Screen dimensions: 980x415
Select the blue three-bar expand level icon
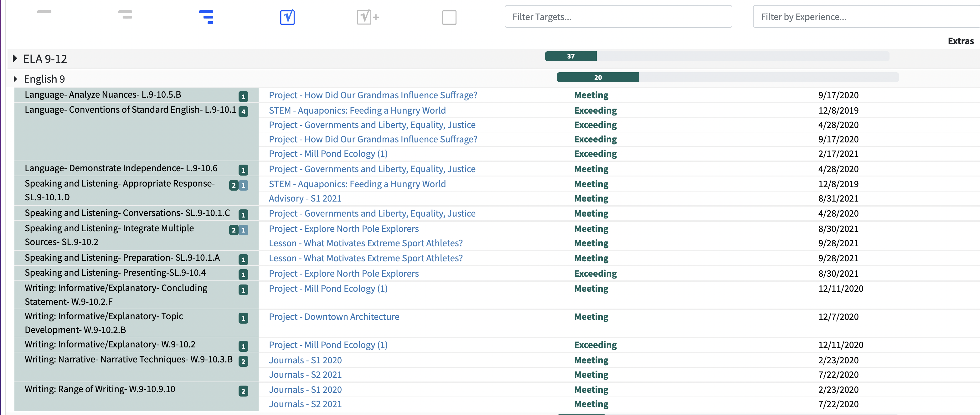click(206, 17)
